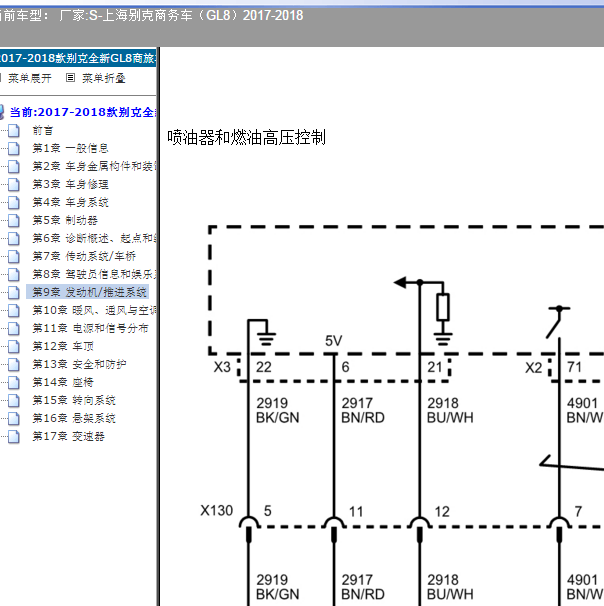Click the document icon beside 第8章
Screen dimensions: 604x606
14,274
